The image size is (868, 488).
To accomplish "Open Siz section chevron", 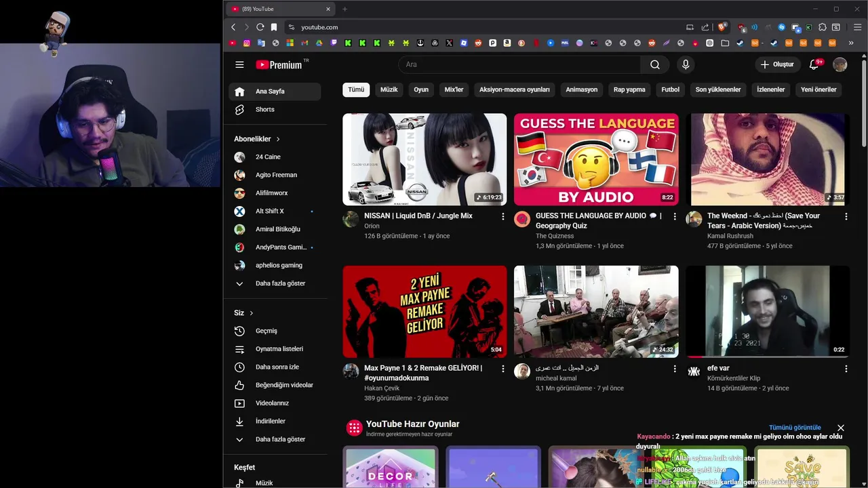I will [x=252, y=313].
